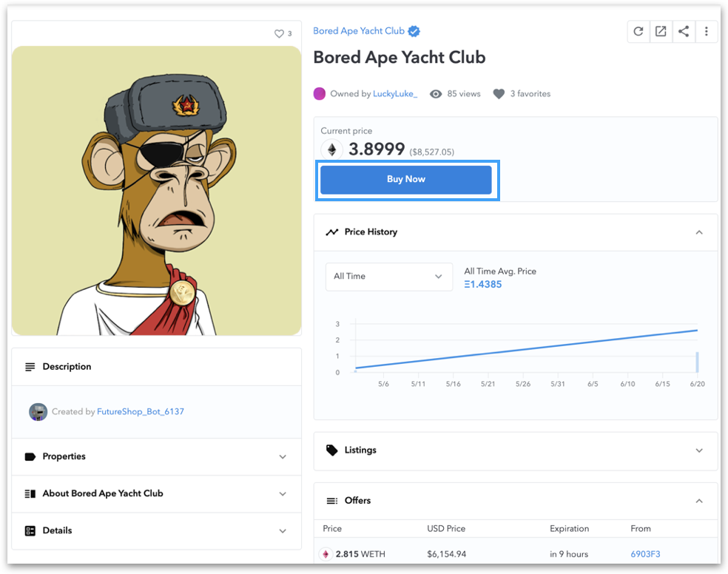Click the refresh metadata icon
This screenshot has width=728, height=574.
point(638,32)
